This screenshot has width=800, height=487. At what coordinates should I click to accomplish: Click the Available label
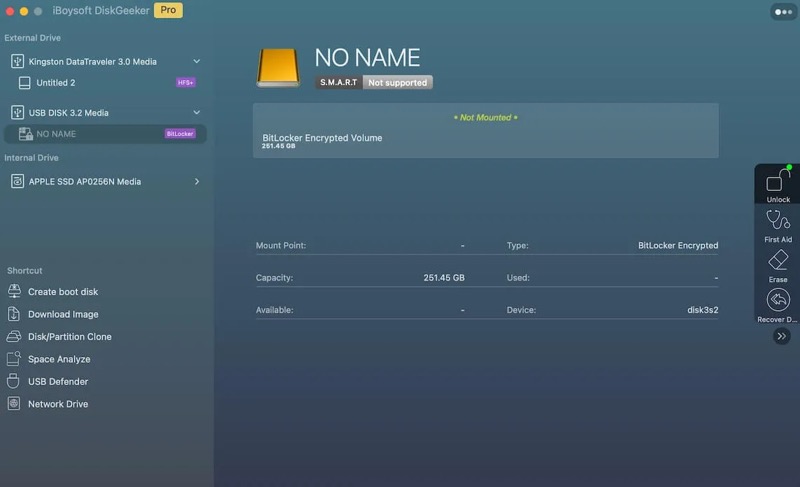tap(274, 310)
